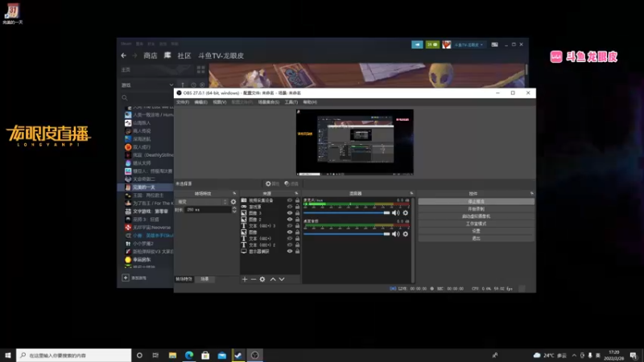Open microphone/Aux audio settings gear
Image resolution: width=644 pixels, height=362 pixels.
click(x=406, y=213)
